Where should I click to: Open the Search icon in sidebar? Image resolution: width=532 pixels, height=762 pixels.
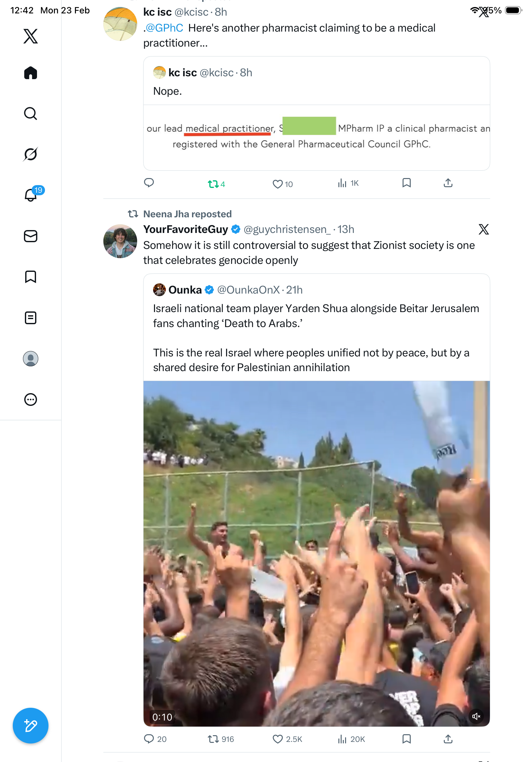click(x=31, y=114)
